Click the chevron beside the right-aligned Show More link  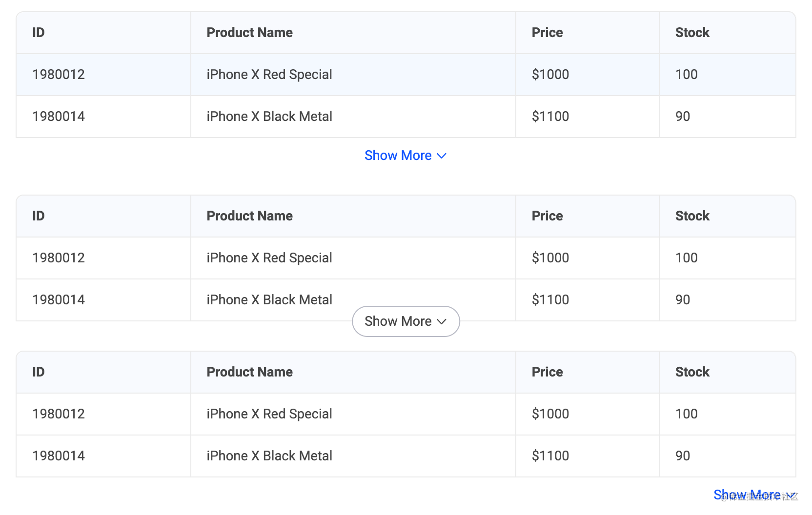tap(791, 495)
